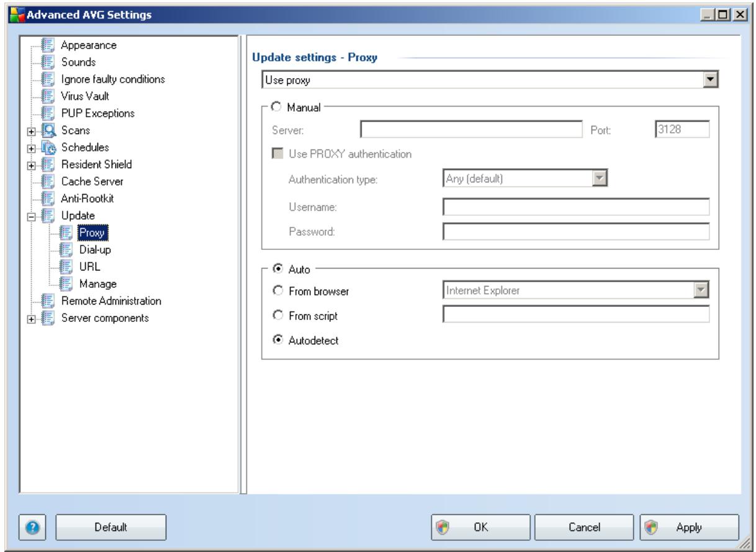Click the Password input field
756x552 pixels.
(x=576, y=232)
